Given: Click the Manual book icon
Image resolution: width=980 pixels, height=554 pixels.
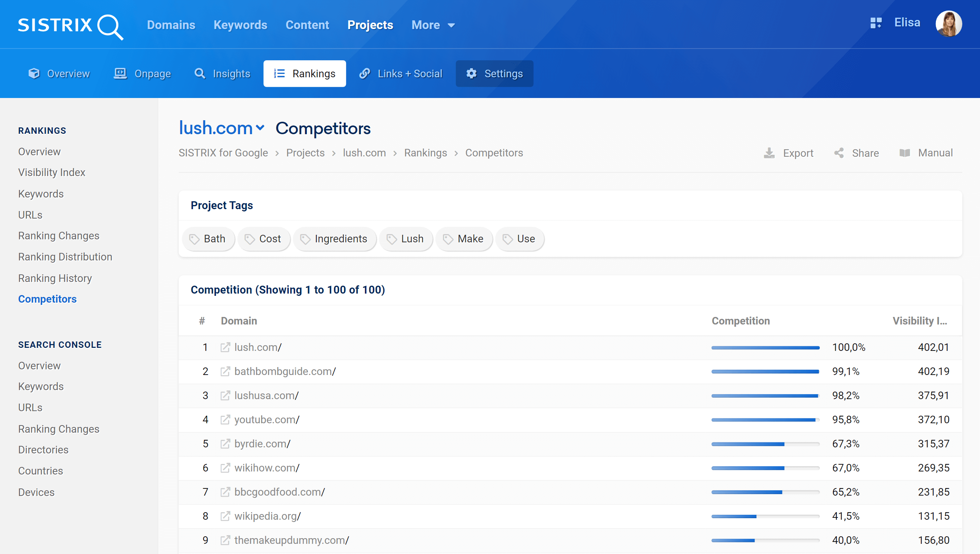Looking at the screenshot, I should [x=905, y=153].
